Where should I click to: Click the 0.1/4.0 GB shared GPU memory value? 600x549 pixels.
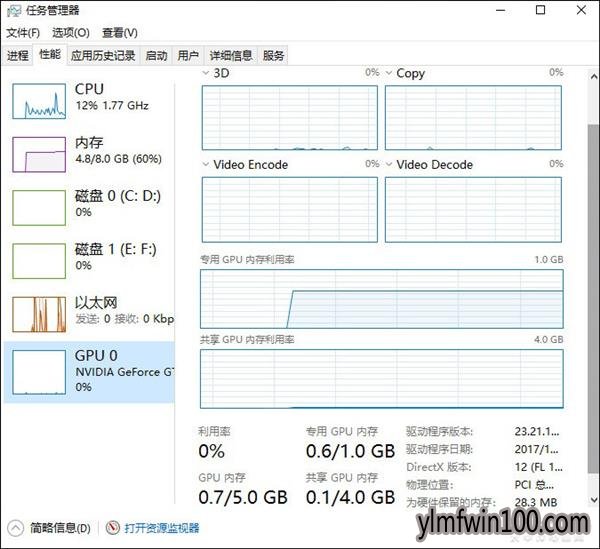(x=350, y=497)
